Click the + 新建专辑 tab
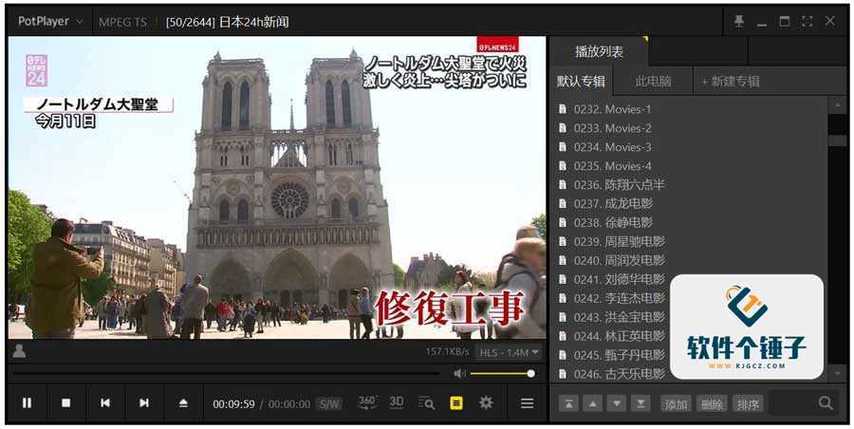The width and height of the screenshot is (854, 429). tap(730, 81)
